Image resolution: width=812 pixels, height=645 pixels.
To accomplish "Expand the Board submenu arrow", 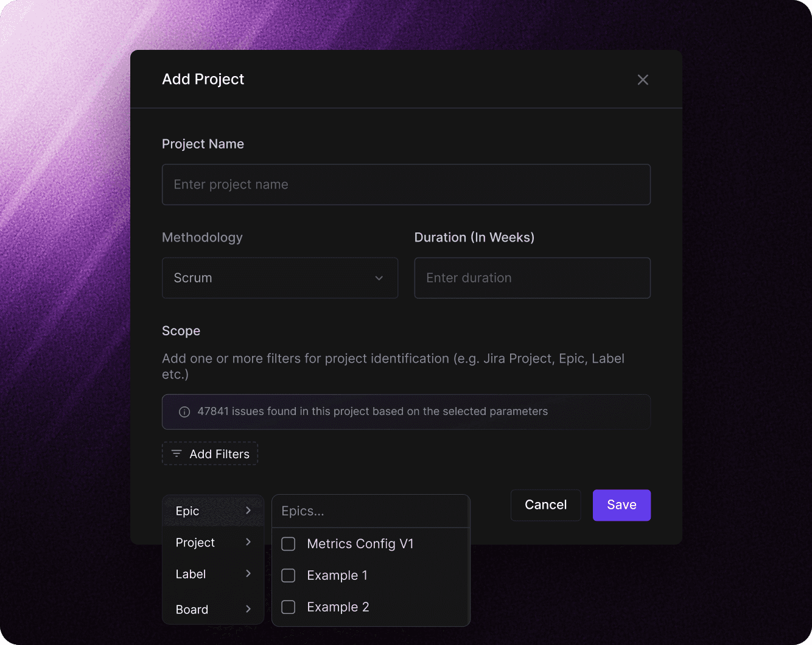I will click(x=248, y=609).
